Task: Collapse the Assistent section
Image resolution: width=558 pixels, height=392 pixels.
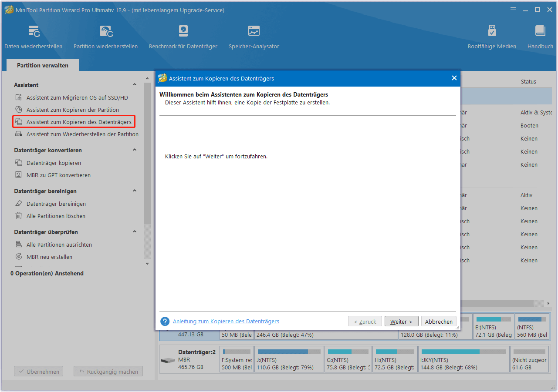Action: (x=135, y=85)
